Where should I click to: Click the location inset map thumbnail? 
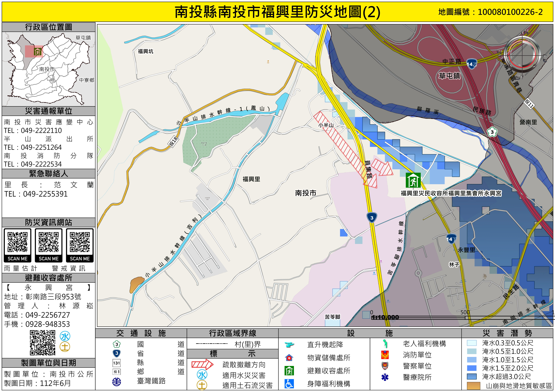tap(48, 69)
